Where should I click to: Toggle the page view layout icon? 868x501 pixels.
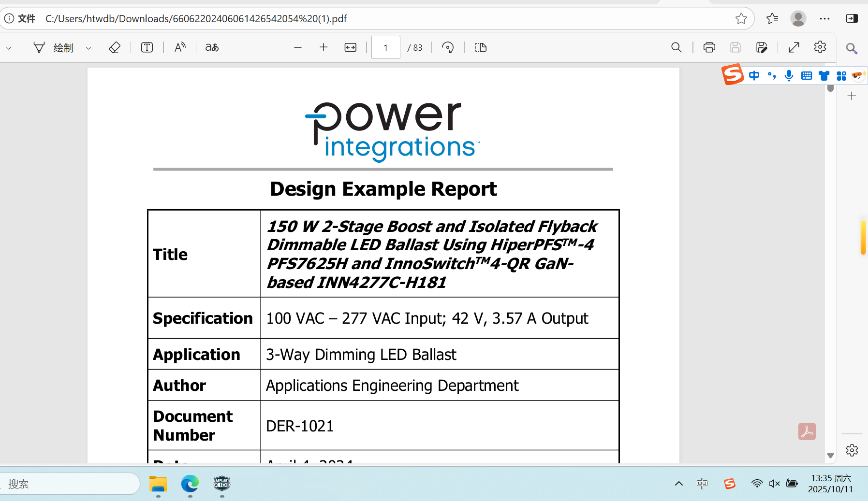click(x=481, y=47)
